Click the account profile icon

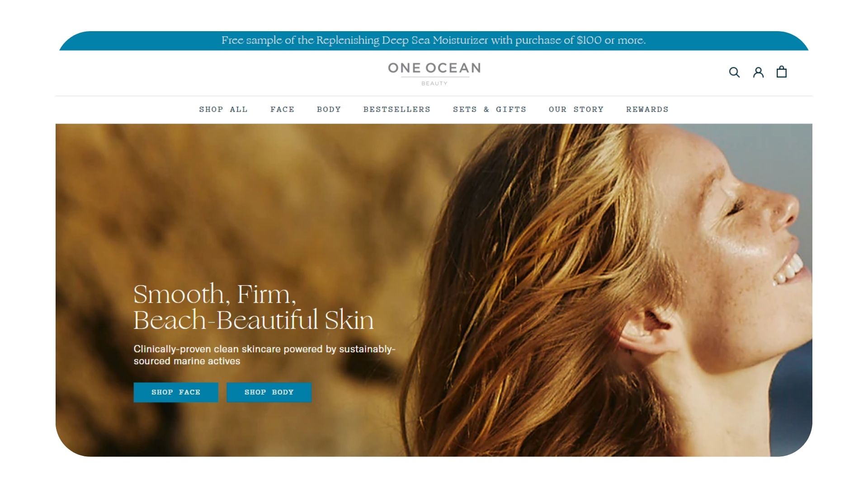(x=758, y=72)
